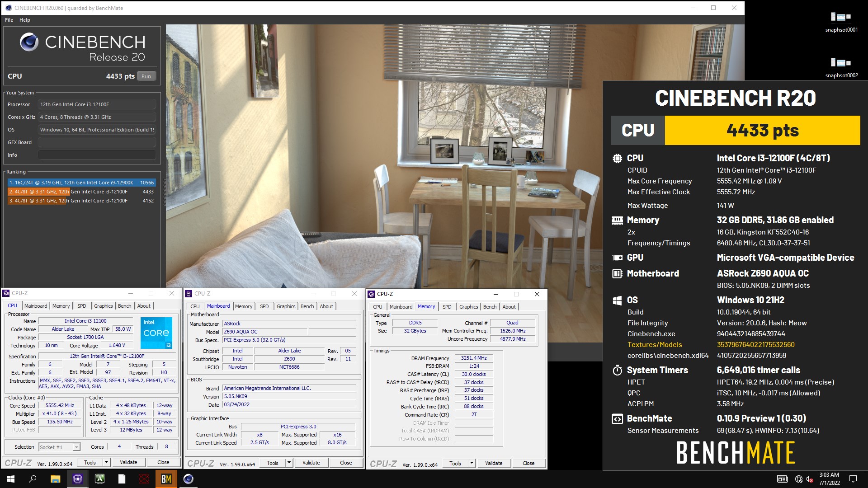Click Tools button in Memory CPU-Z window

(455, 463)
